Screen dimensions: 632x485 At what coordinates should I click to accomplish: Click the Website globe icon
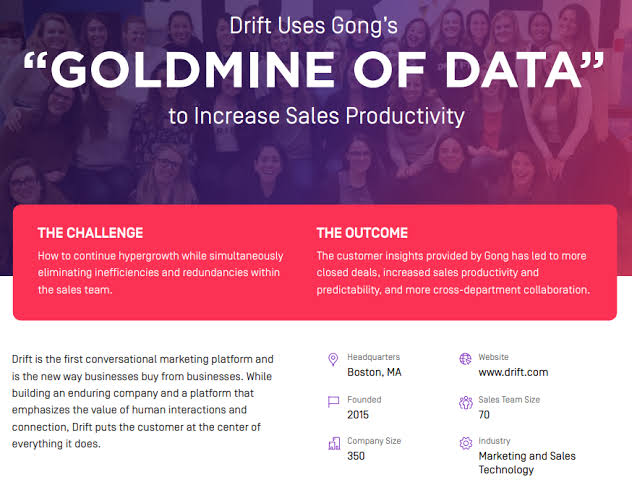pos(465,359)
